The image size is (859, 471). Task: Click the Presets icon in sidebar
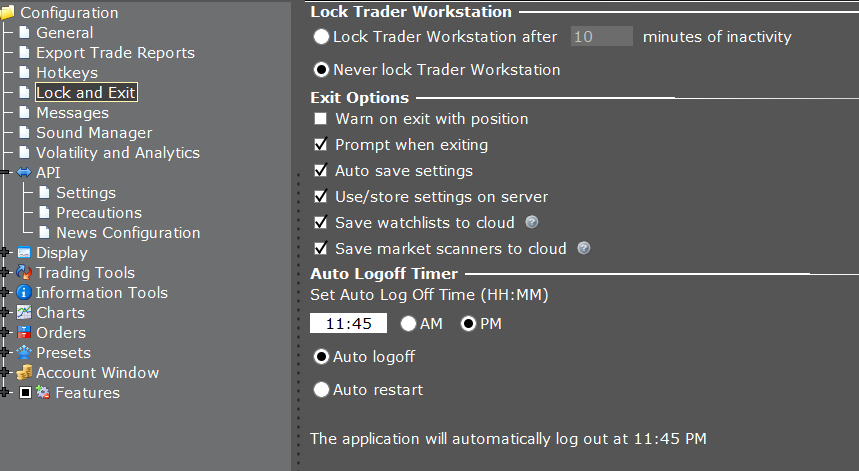coord(25,353)
